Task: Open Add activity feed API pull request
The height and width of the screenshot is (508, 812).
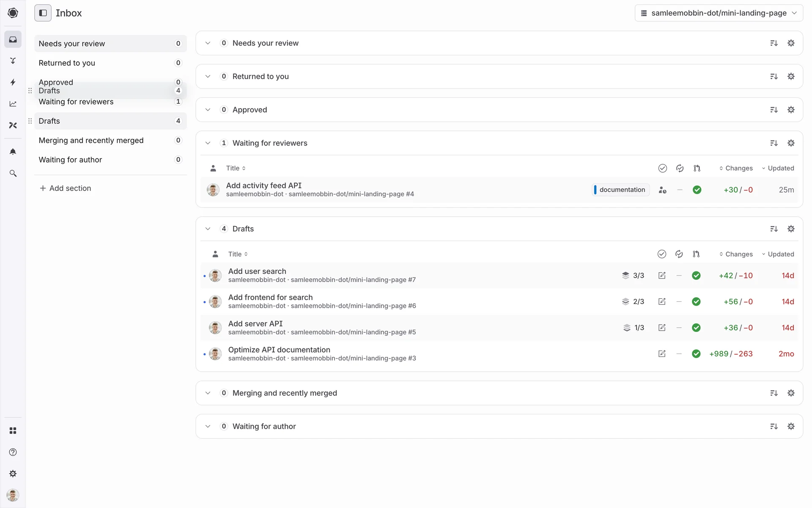Action: (x=263, y=185)
